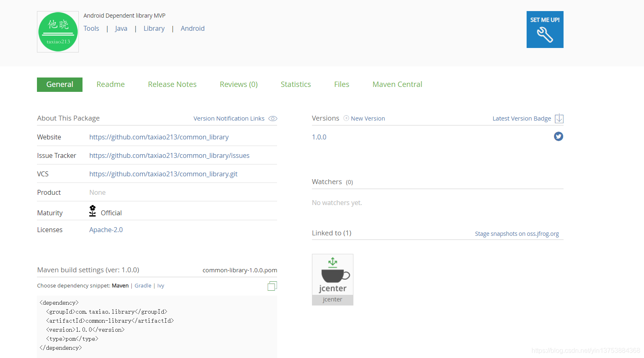The width and height of the screenshot is (644, 358).
Task: Click the About This Package heading
Action: 69,118
